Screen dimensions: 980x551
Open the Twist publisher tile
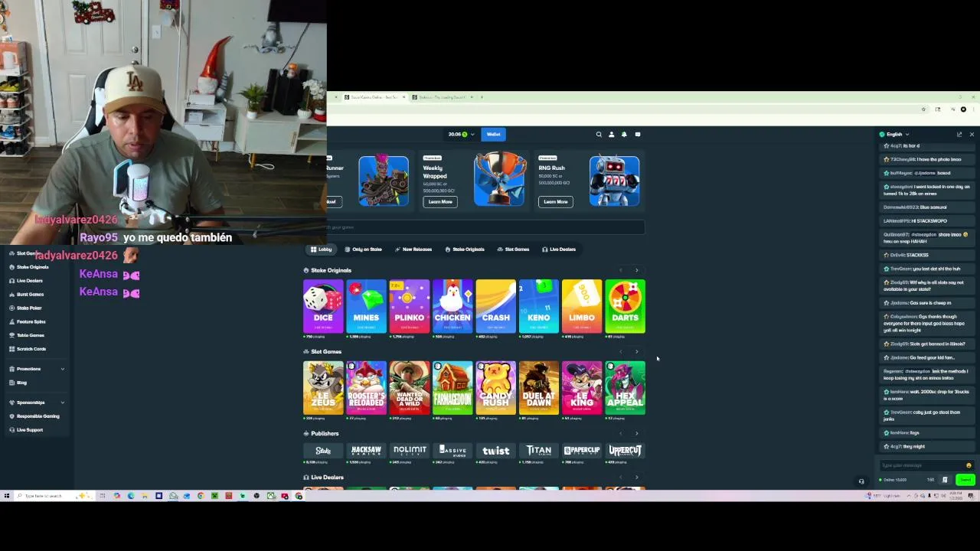[x=495, y=451]
